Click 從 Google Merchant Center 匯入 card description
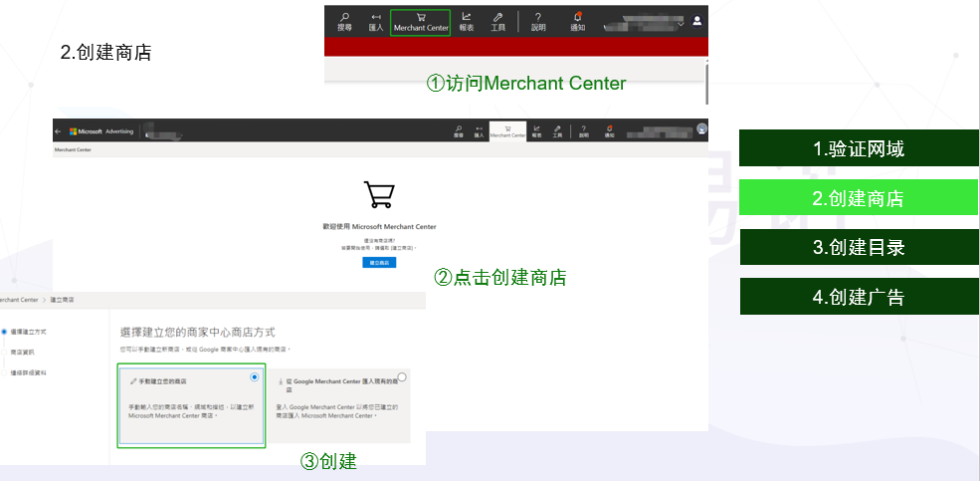The height and width of the screenshot is (481, 980). click(337, 411)
